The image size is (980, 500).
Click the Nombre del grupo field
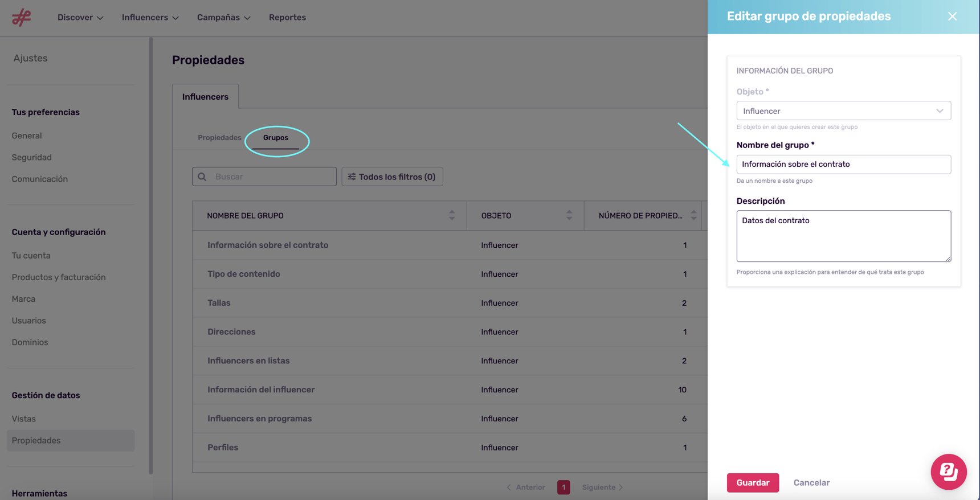843,165
